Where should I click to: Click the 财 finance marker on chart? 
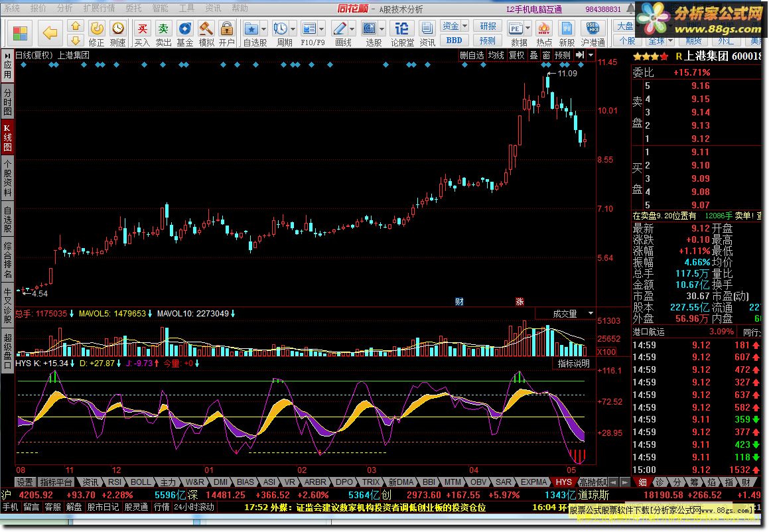[x=460, y=302]
